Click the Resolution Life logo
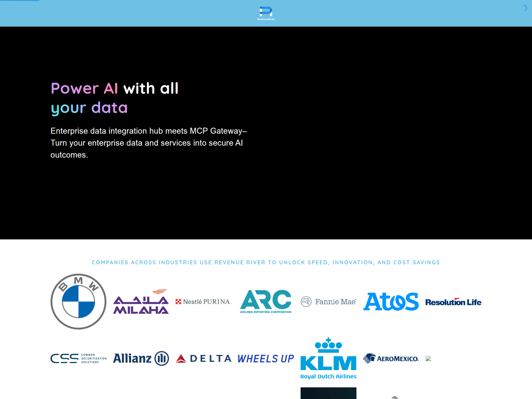This screenshot has width=532, height=399. [x=454, y=302]
